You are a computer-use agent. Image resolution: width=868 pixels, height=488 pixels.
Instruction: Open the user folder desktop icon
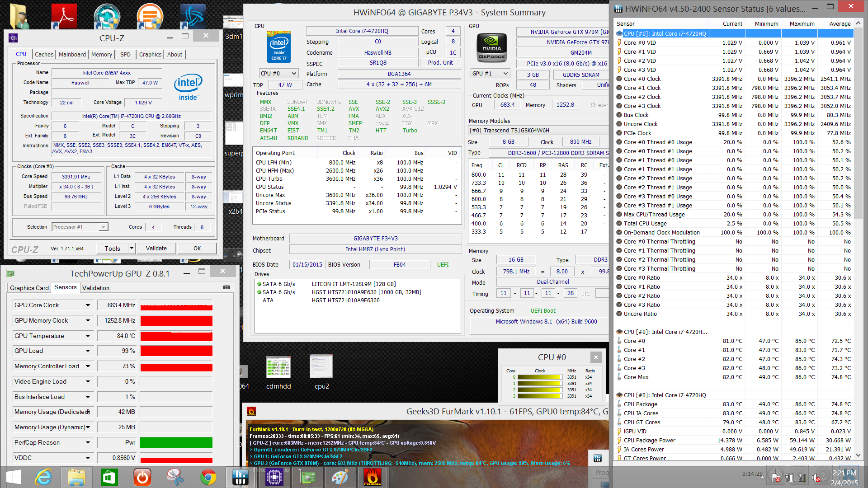(19, 16)
